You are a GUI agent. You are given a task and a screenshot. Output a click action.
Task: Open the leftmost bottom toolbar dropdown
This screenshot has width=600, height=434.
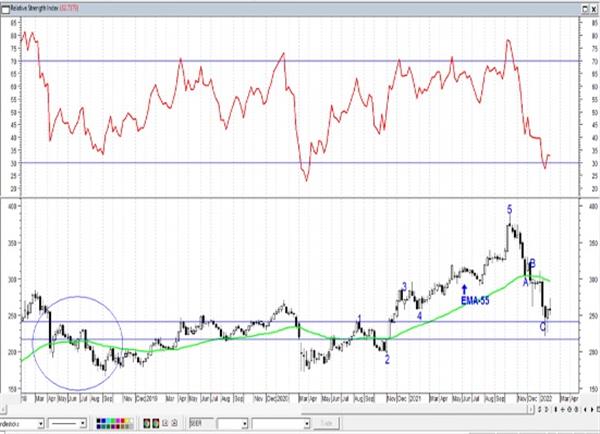point(41,423)
